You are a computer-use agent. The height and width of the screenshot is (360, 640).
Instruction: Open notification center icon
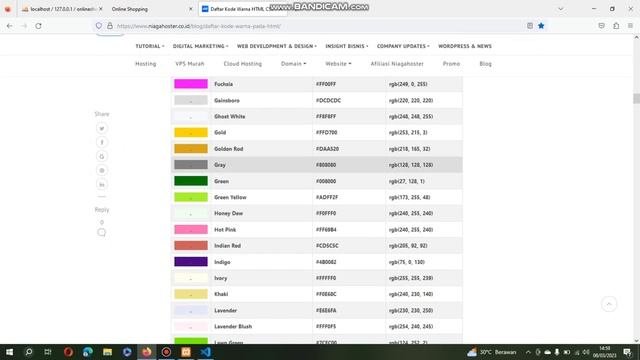[627, 352]
